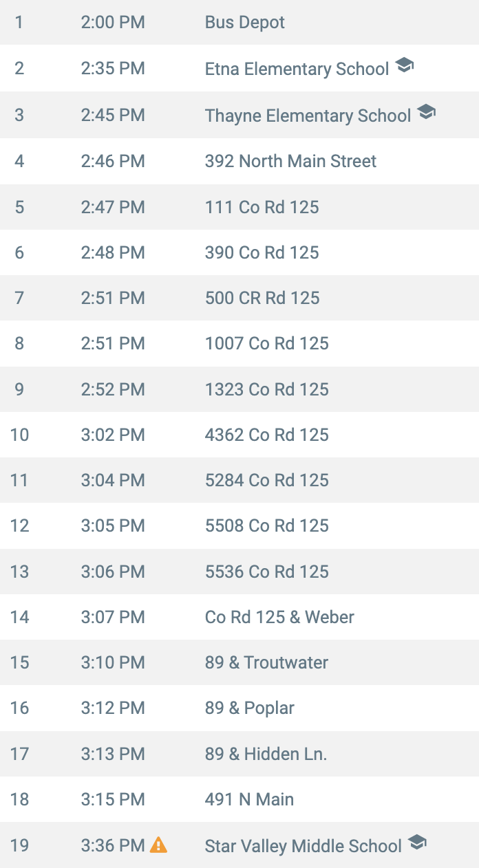Click the school icon beside Etna Elementary School
This screenshot has height=868, width=479.
pyautogui.click(x=405, y=66)
